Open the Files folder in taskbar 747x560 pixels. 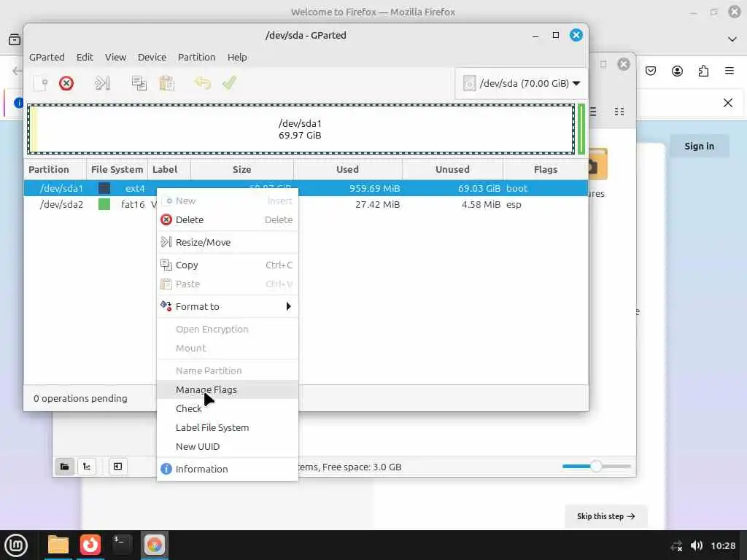pyautogui.click(x=58, y=545)
